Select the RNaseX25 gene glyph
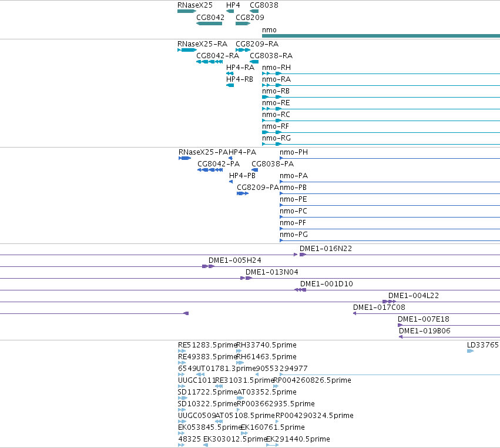The image size is (500, 448). pos(187,12)
